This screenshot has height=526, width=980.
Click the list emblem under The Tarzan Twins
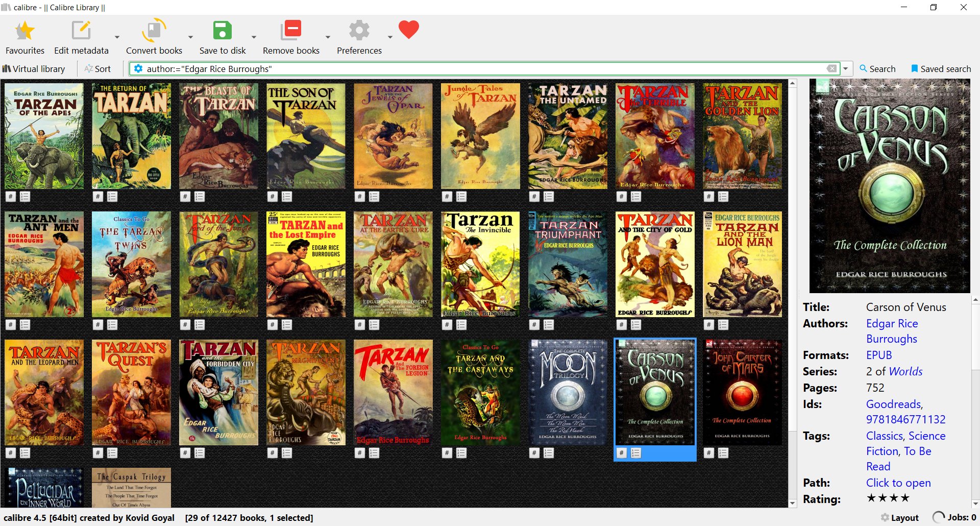[x=112, y=325]
